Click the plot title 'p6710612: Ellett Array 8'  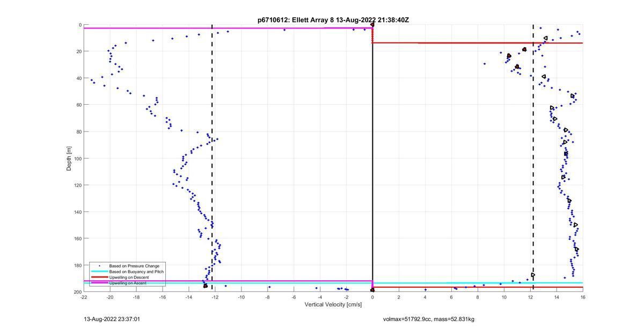(296, 20)
